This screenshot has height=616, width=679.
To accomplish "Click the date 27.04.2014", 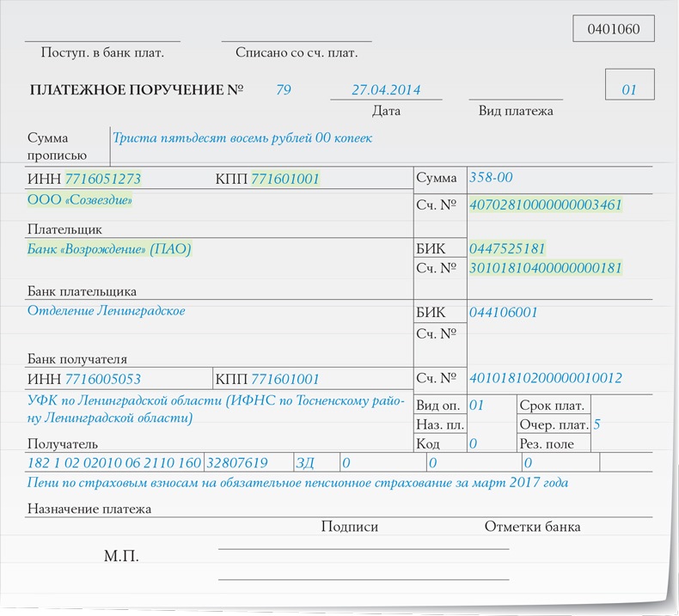I will (386, 89).
